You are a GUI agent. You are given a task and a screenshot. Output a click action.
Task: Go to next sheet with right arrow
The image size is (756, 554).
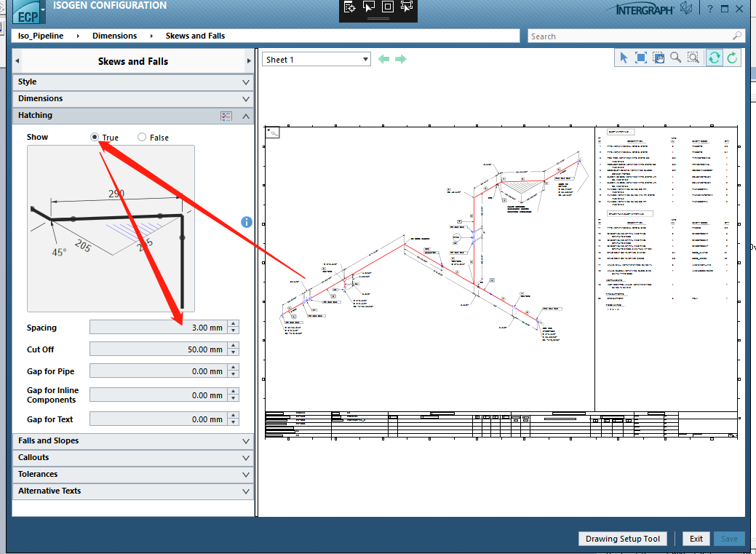coord(401,59)
